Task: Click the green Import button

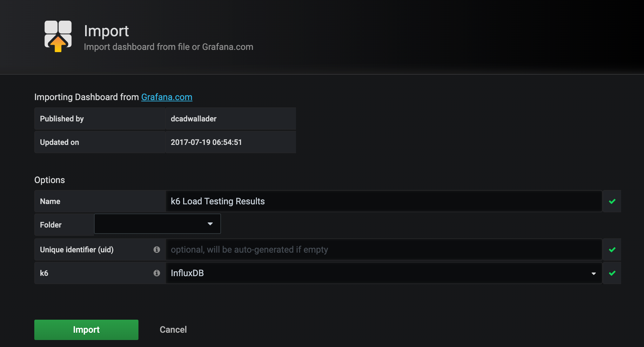Action: pos(86,330)
